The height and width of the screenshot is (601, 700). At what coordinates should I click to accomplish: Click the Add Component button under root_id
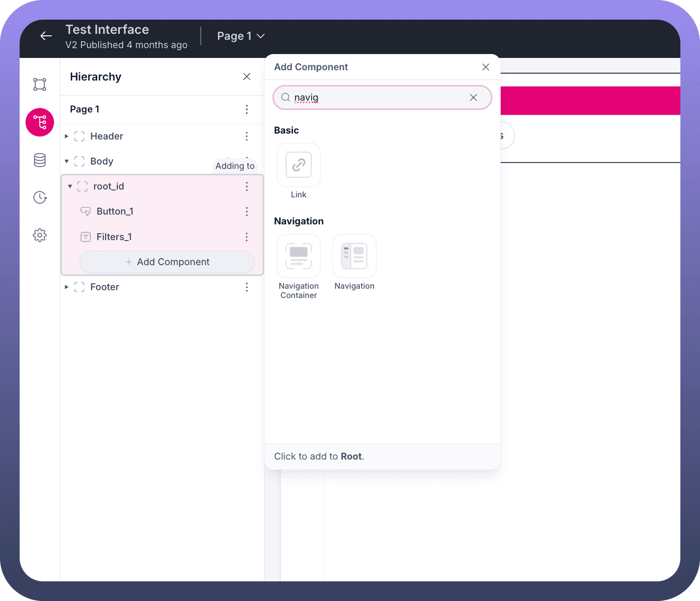click(167, 262)
